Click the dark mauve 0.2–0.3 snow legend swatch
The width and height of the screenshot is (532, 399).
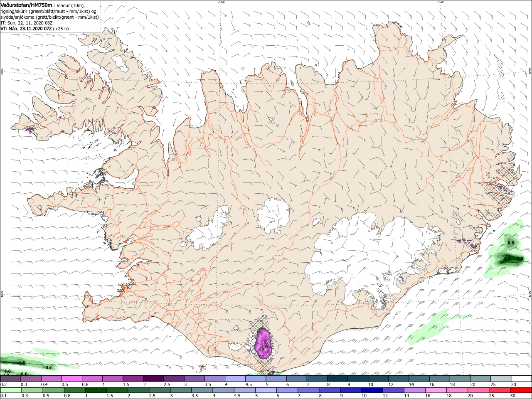click(10, 379)
